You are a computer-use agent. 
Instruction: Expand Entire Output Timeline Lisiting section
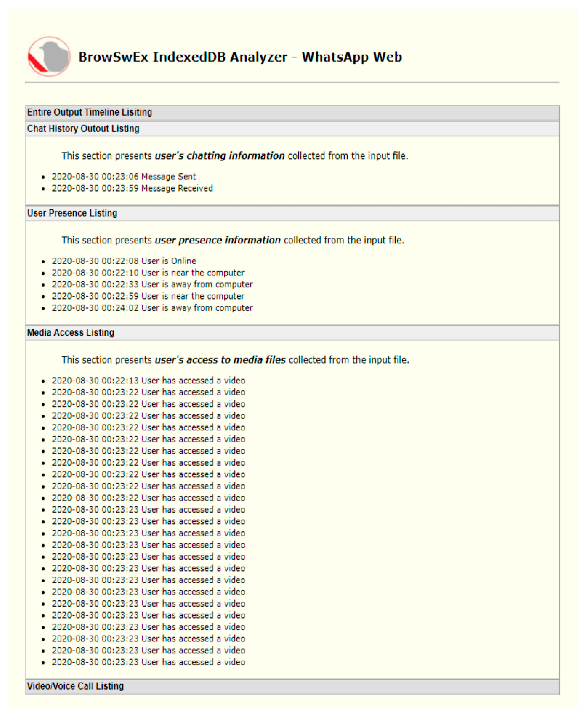point(89,112)
